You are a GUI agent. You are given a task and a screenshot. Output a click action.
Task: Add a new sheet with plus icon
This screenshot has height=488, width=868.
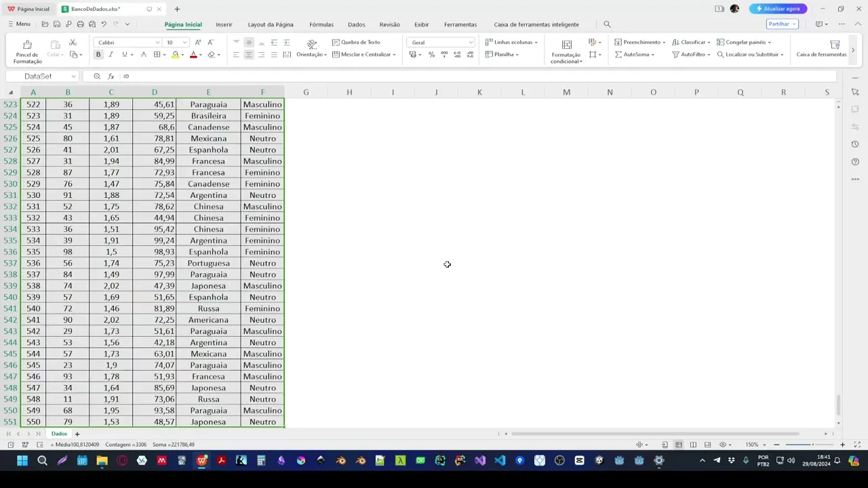[77, 434]
